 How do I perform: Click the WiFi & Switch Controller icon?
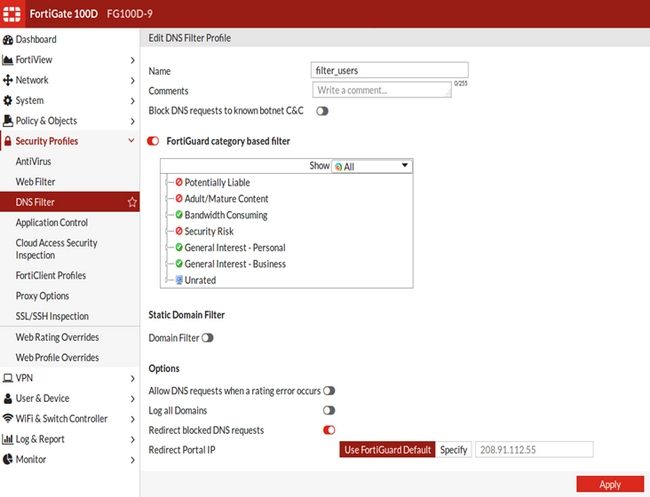click(x=7, y=418)
